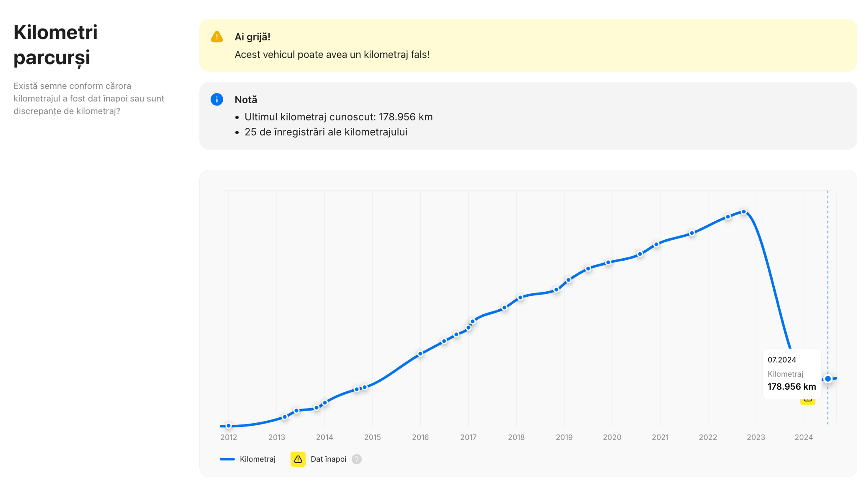Click the 25 de înregistrări ale kilometrajului line

coord(326,132)
